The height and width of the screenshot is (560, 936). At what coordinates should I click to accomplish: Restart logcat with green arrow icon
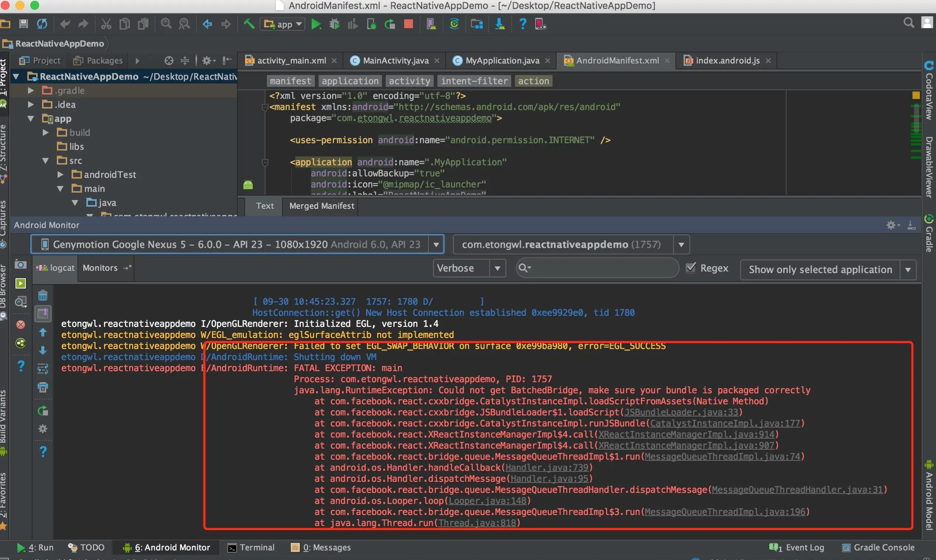pos(43,411)
